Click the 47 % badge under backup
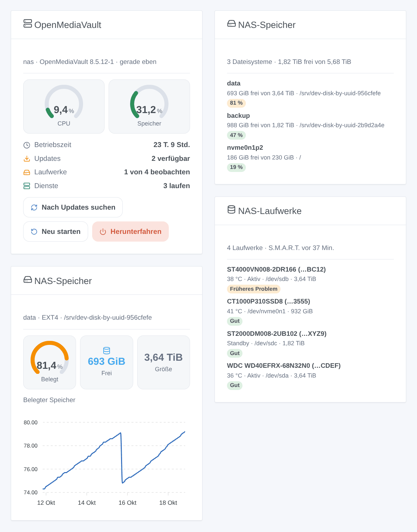Image resolution: width=417 pixels, height=532 pixels. 236,135
